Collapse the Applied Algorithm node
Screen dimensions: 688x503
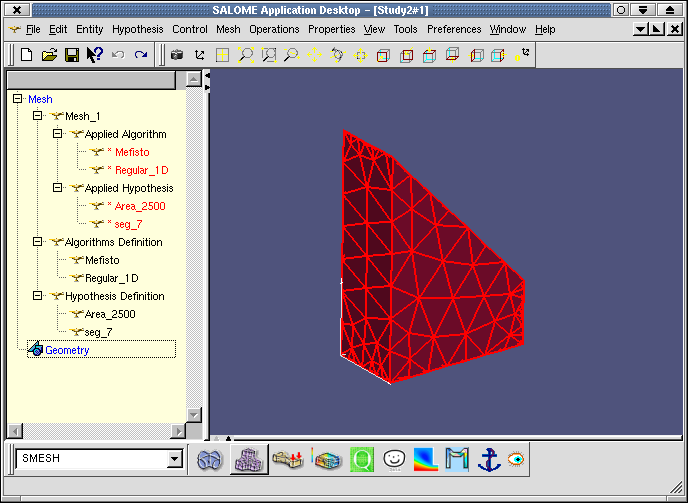pos(57,133)
